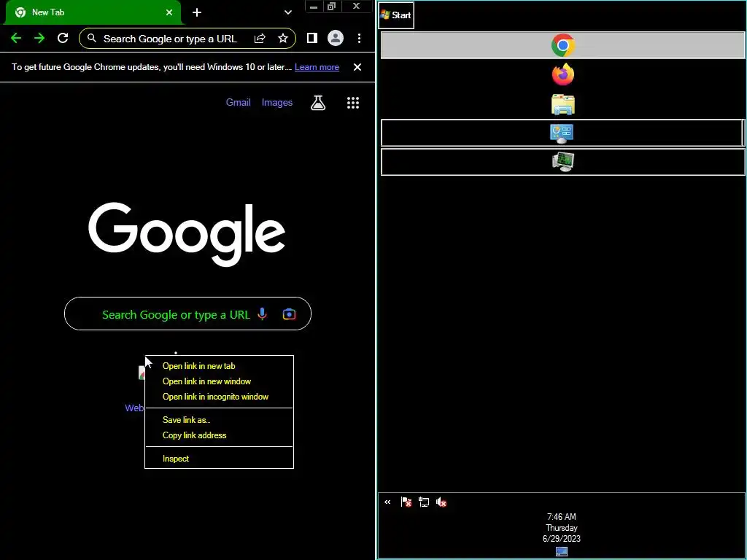Open the Images link
Viewport: 747px width, 560px height.
[x=276, y=102]
